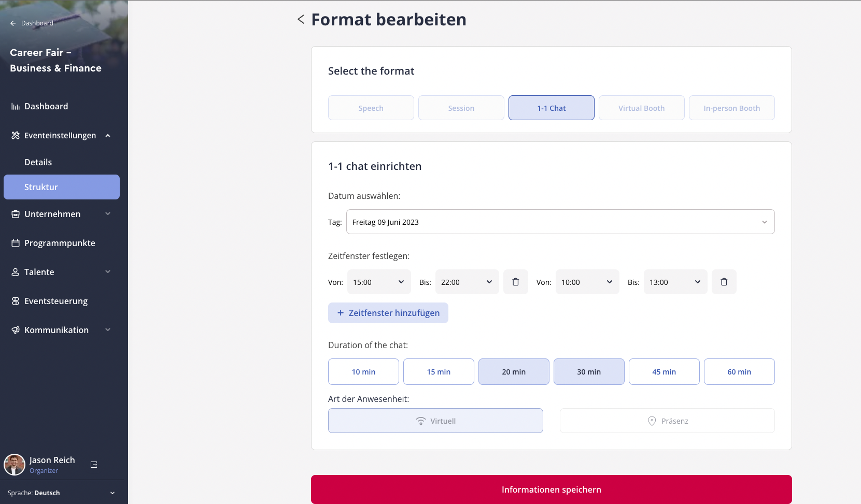Click the back arrow beside Format bearbeiten
The image size is (861, 504).
(x=301, y=20)
